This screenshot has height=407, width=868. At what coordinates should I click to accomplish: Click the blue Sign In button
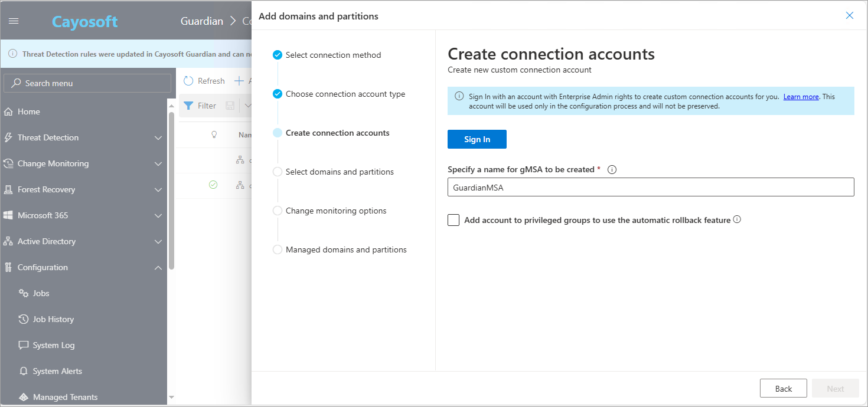coord(477,139)
